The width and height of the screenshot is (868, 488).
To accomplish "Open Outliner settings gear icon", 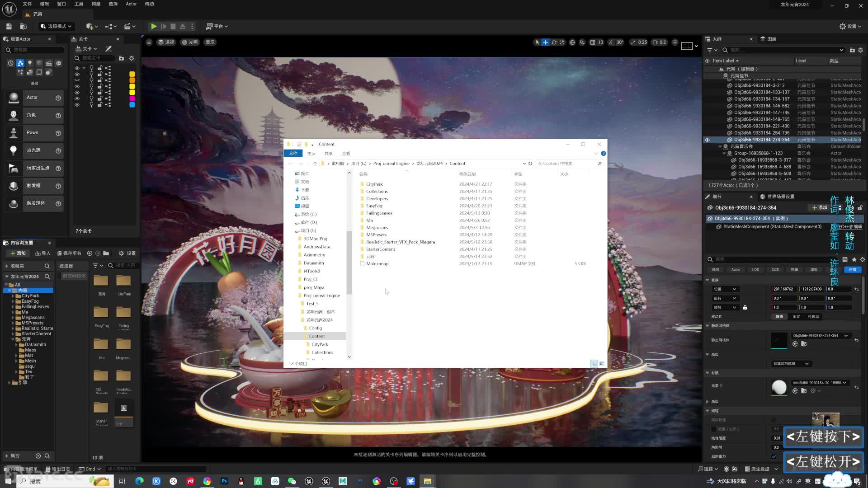I will click(x=861, y=50).
